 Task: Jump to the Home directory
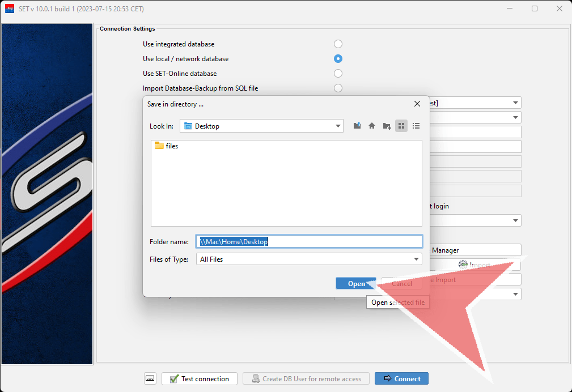[372, 126]
